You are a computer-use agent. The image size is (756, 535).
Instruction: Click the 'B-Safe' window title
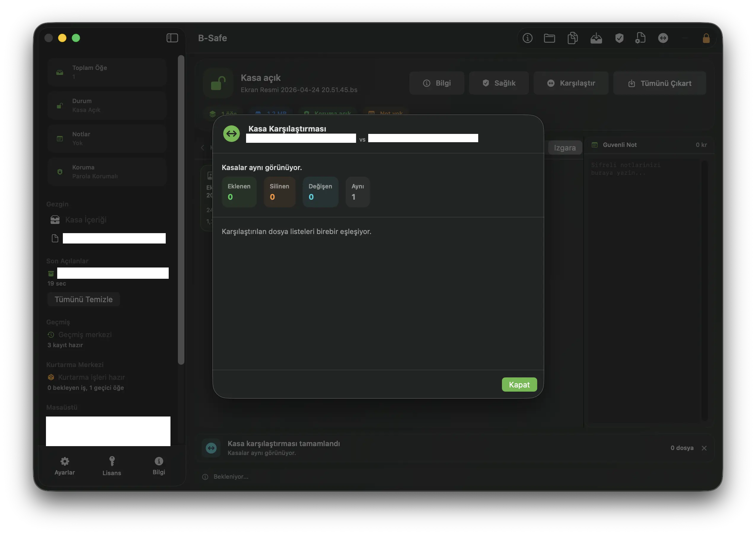point(213,38)
